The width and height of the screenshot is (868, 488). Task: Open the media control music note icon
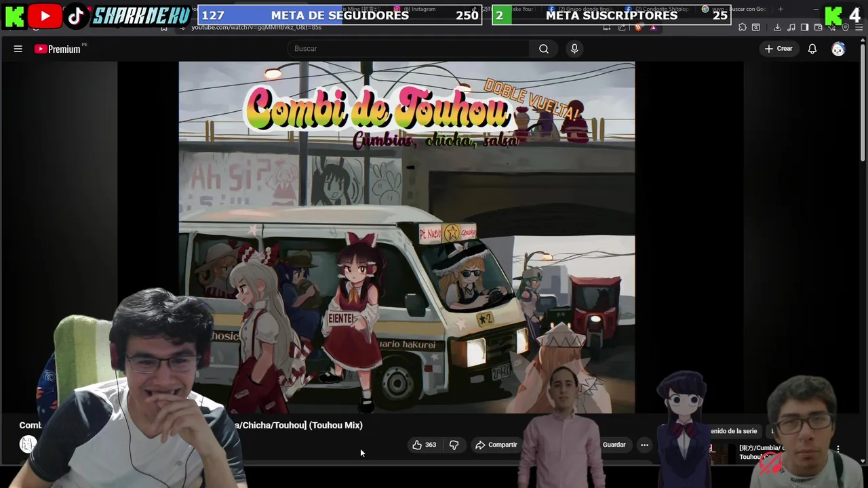(791, 27)
